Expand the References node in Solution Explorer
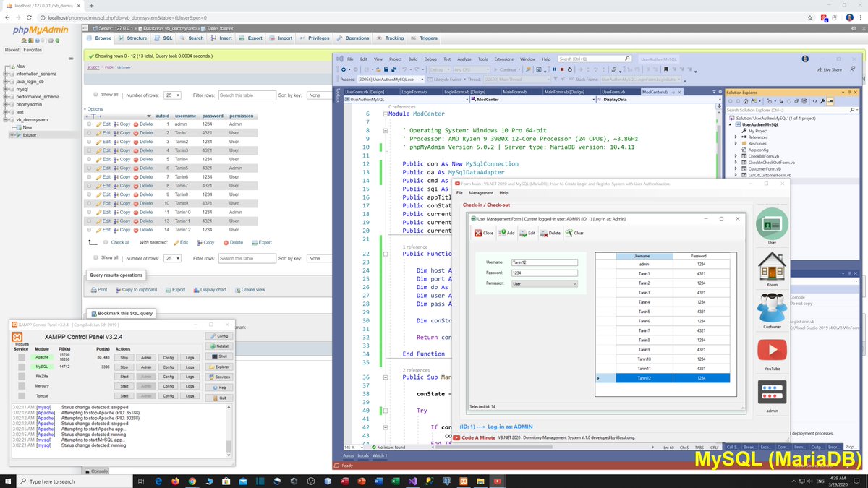 (736, 137)
